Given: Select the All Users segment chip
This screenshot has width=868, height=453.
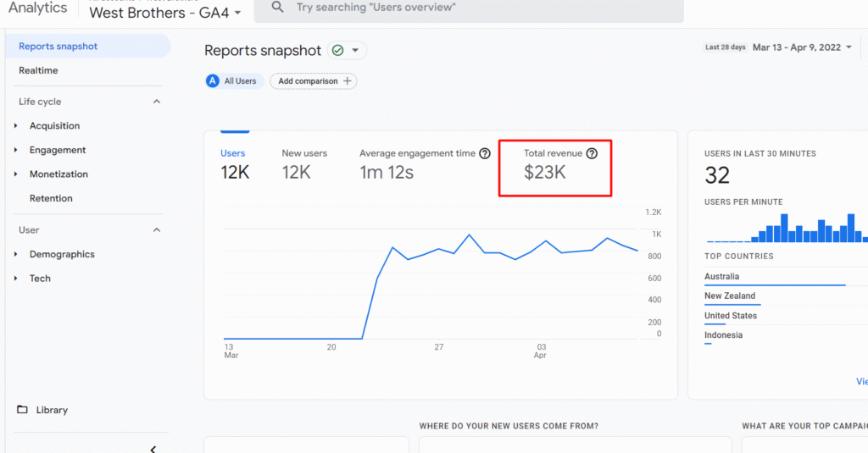Looking at the screenshot, I should pyautogui.click(x=235, y=81).
